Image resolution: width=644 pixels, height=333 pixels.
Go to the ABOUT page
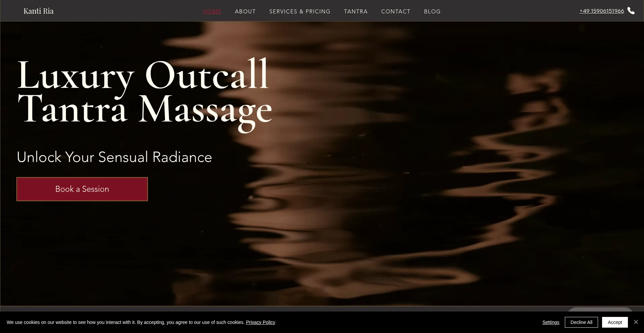tap(245, 11)
